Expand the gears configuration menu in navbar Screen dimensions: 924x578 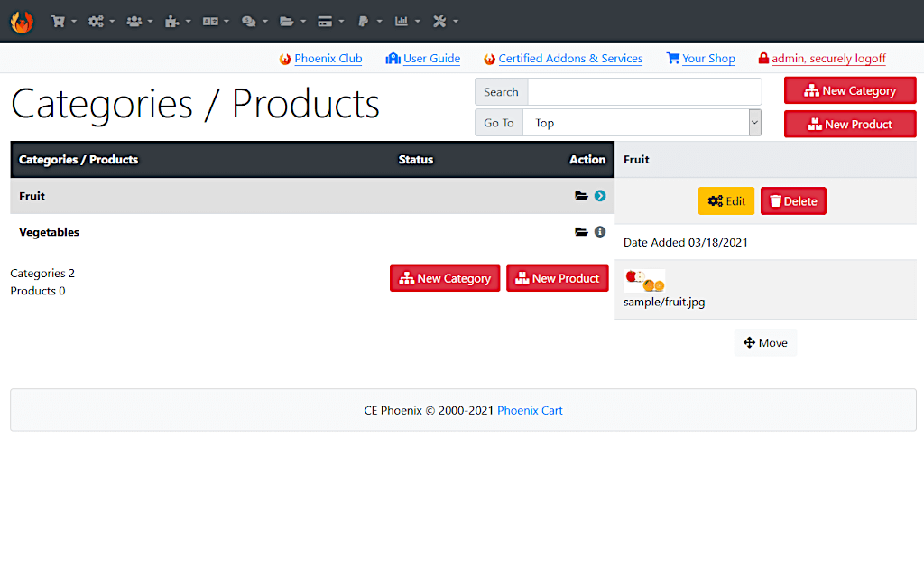[101, 21]
